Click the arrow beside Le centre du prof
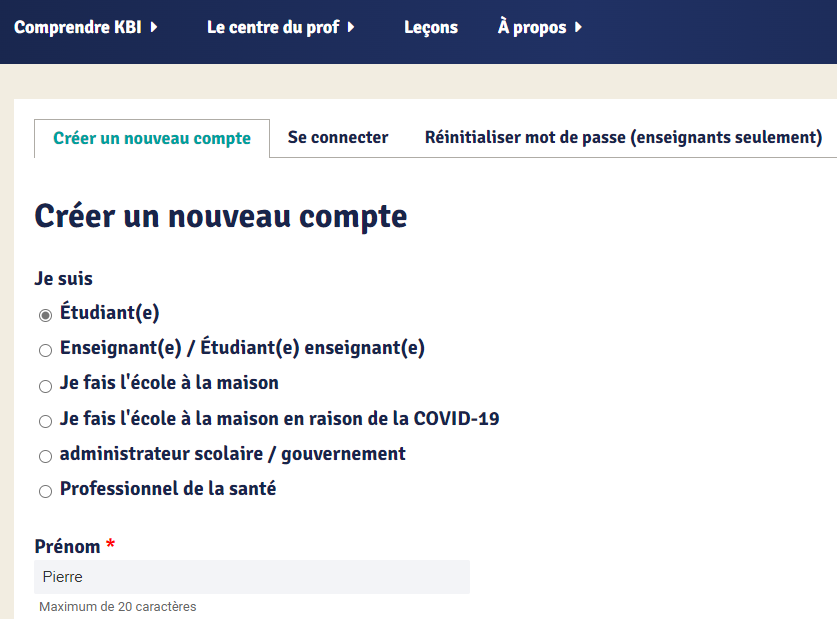The width and height of the screenshot is (837, 619). click(x=351, y=28)
